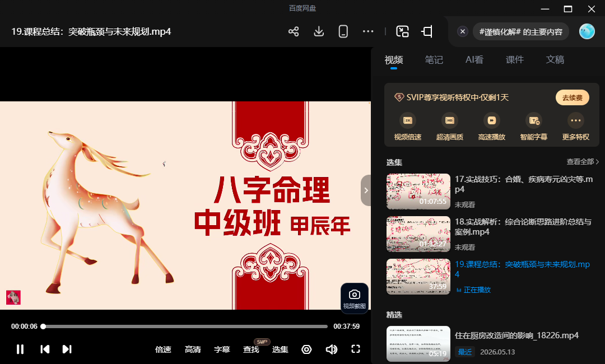This screenshot has height=364, width=605.
Task: Open the 字幕 subtitle options
Action: (222, 349)
